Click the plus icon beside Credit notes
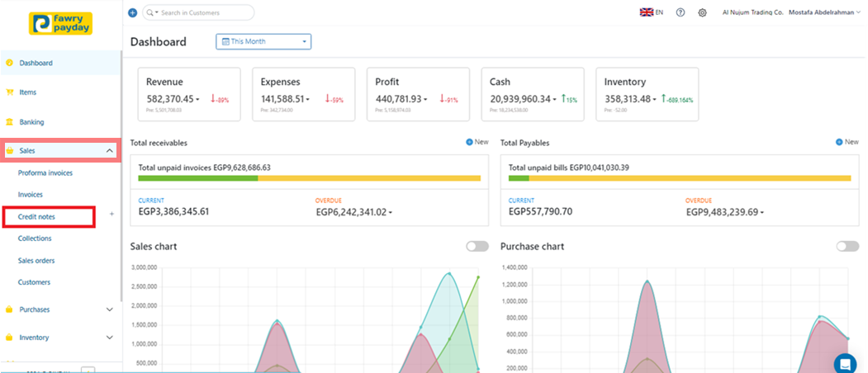The image size is (868, 373). click(111, 216)
